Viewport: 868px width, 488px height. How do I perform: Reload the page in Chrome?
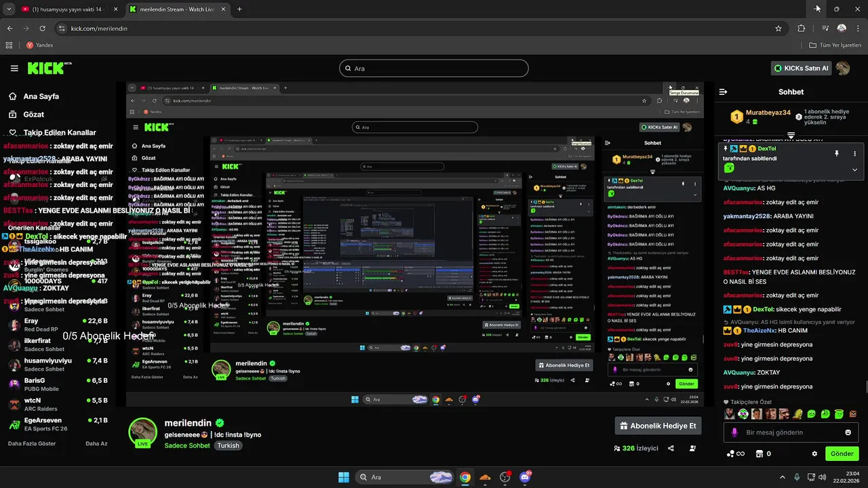43,28
